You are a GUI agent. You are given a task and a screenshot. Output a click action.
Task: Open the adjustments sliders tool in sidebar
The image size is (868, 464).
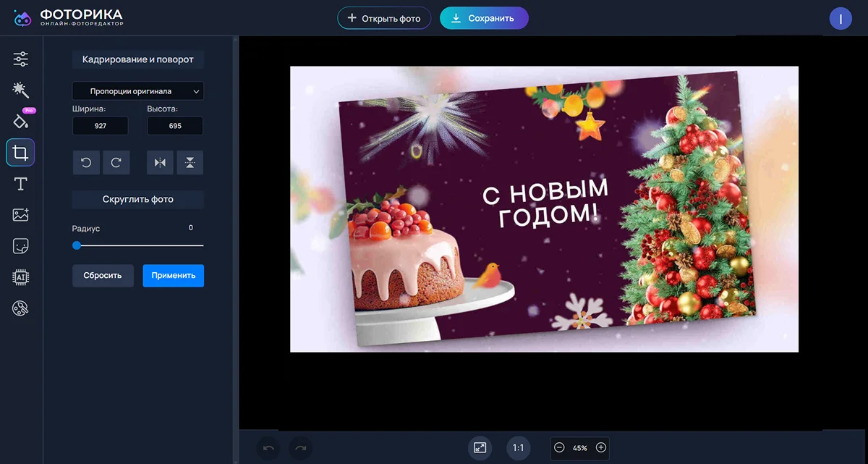coord(20,59)
